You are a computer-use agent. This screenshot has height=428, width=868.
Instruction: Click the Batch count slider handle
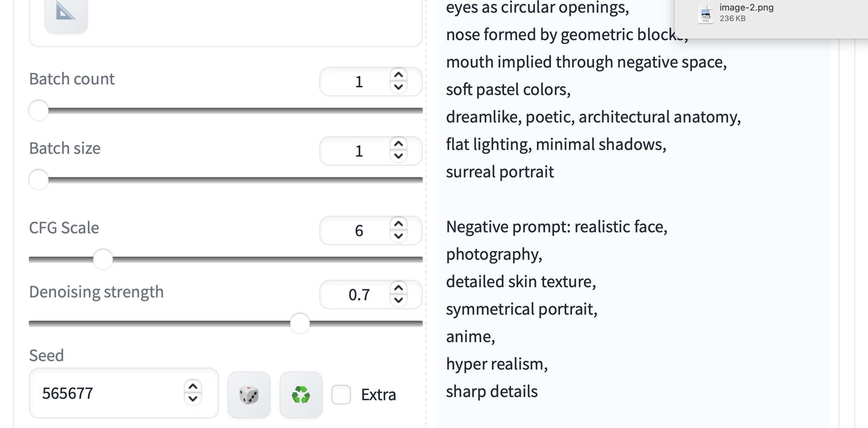pos(39,111)
